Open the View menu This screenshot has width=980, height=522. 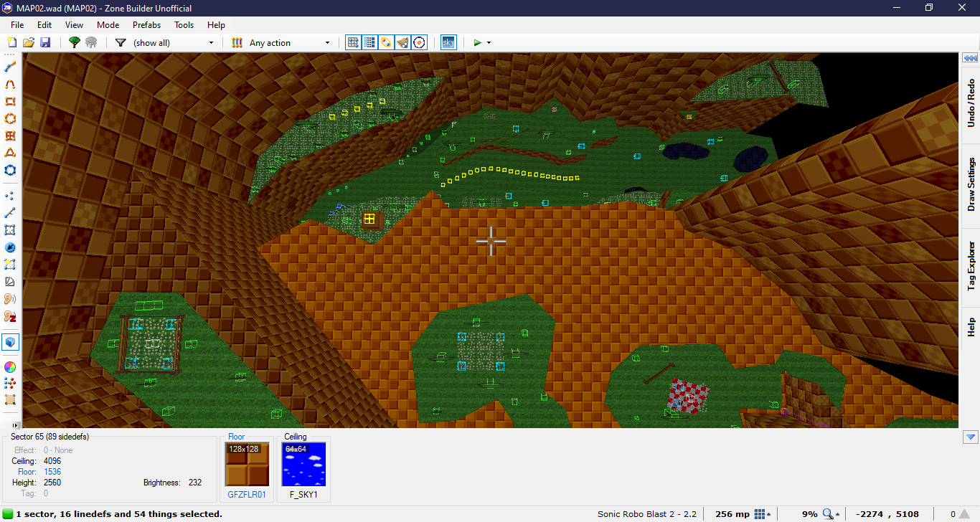pos(74,24)
